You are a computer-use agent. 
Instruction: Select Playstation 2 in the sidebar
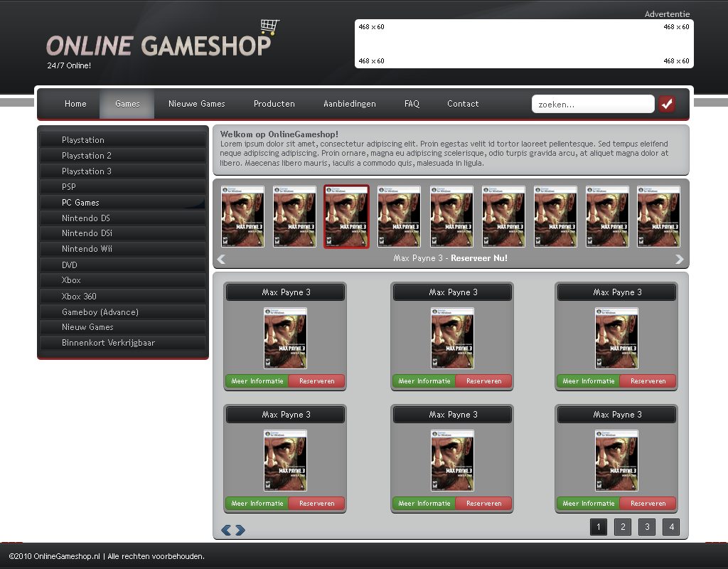(x=123, y=156)
